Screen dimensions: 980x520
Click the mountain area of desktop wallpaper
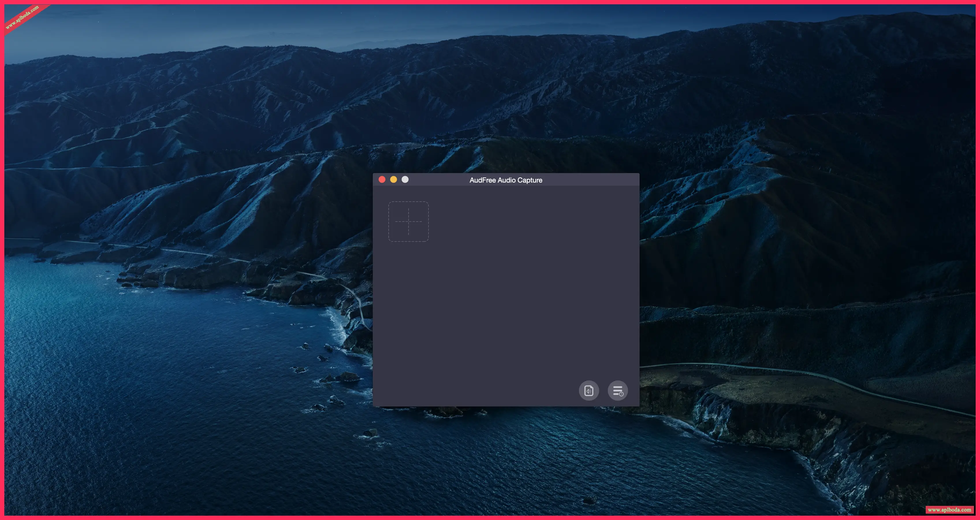pos(571,95)
